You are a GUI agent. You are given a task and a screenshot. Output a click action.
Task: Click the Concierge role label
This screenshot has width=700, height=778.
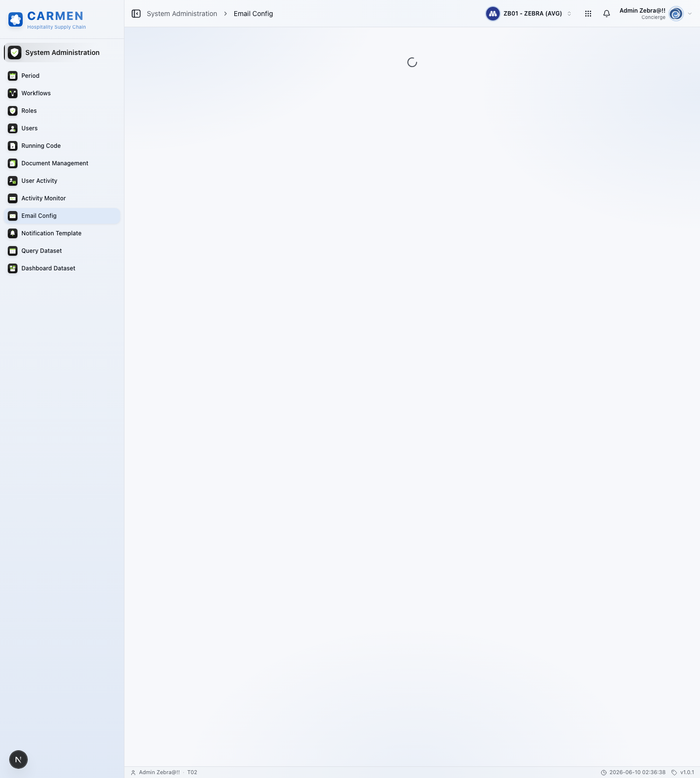(x=653, y=18)
